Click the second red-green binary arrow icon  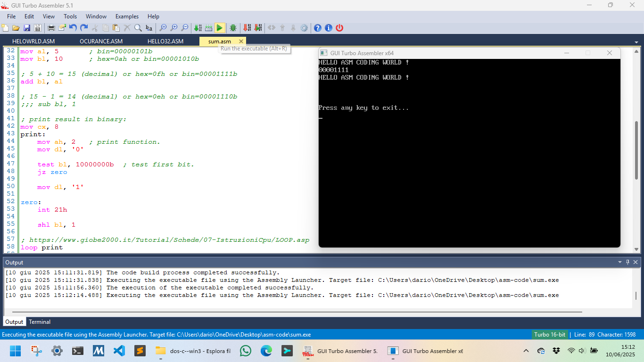(x=258, y=28)
